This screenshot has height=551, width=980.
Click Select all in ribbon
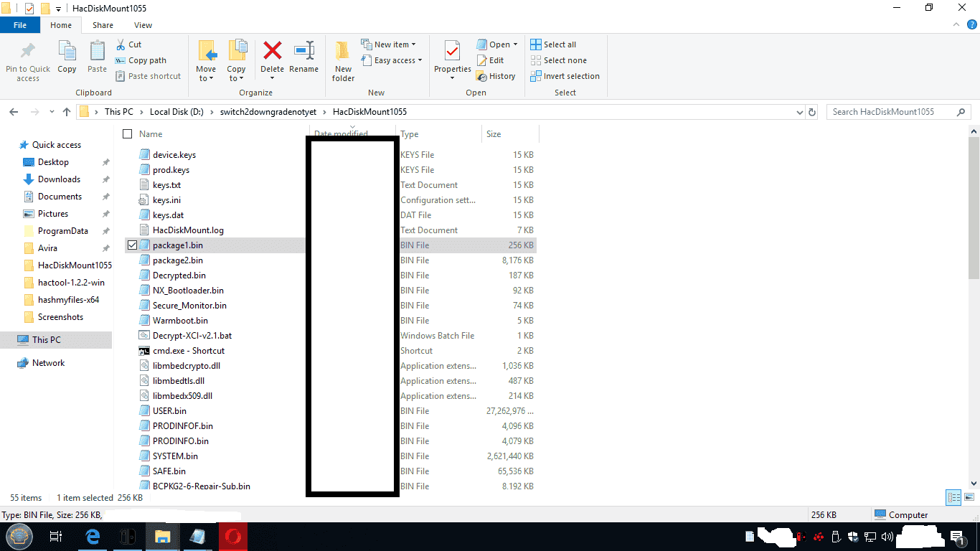[x=553, y=44]
